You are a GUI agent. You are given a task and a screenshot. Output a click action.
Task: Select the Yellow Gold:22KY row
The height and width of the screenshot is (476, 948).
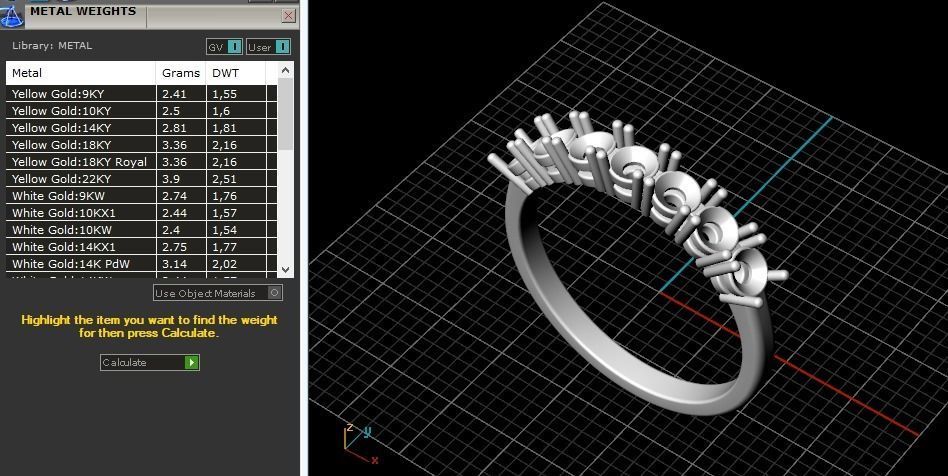[141, 178]
